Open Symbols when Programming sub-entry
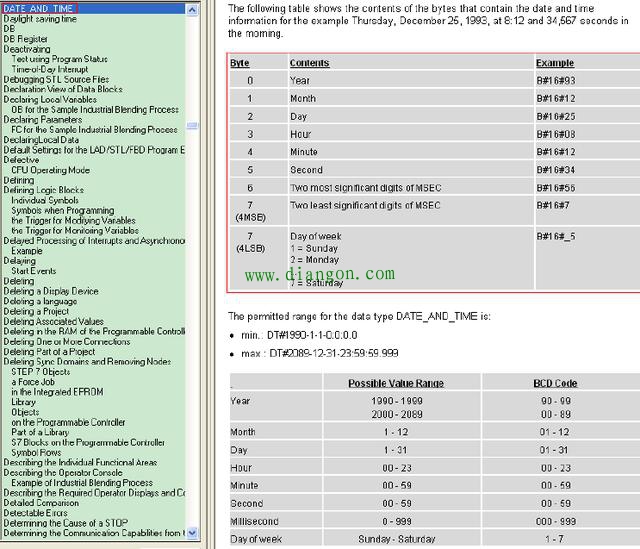The height and width of the screenshot is (549, 640). pyautogui.click(x=63, y=210)
